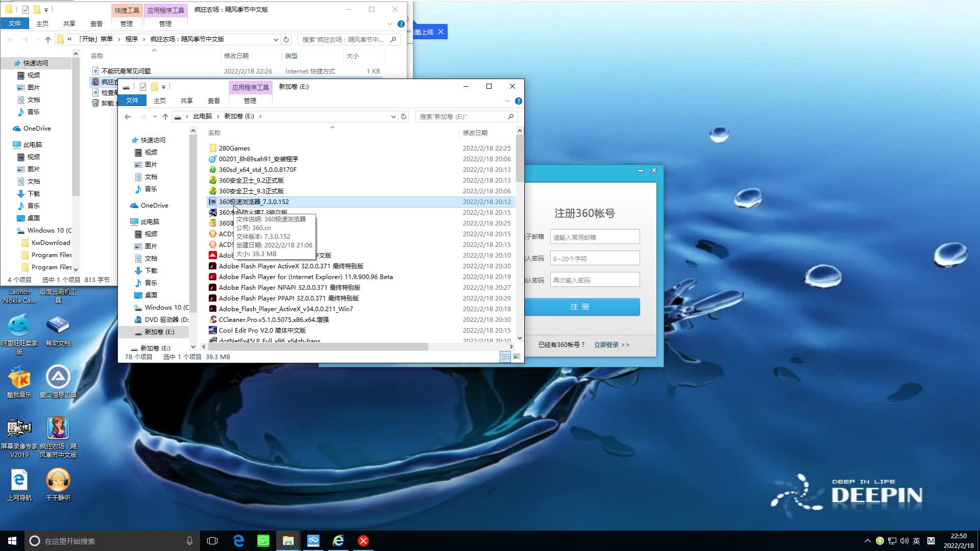Select OneDrive in E: window sidebar
This screenshot has height=551, width=980.
(x=154, y=206)
